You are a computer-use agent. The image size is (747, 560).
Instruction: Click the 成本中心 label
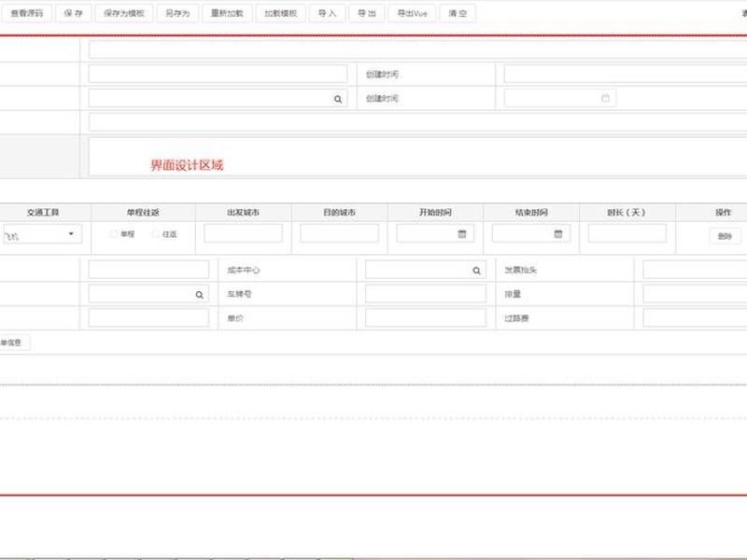(x=244, y=270)
